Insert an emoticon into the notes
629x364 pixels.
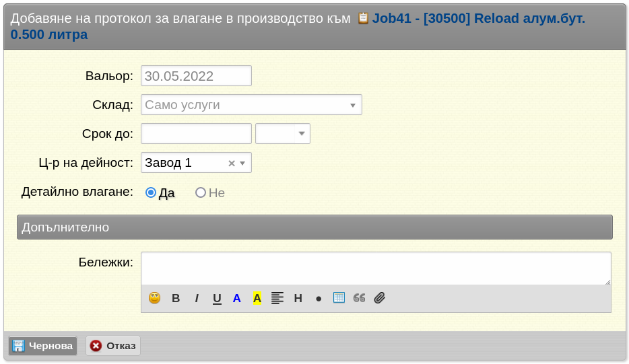pos(154,298)
